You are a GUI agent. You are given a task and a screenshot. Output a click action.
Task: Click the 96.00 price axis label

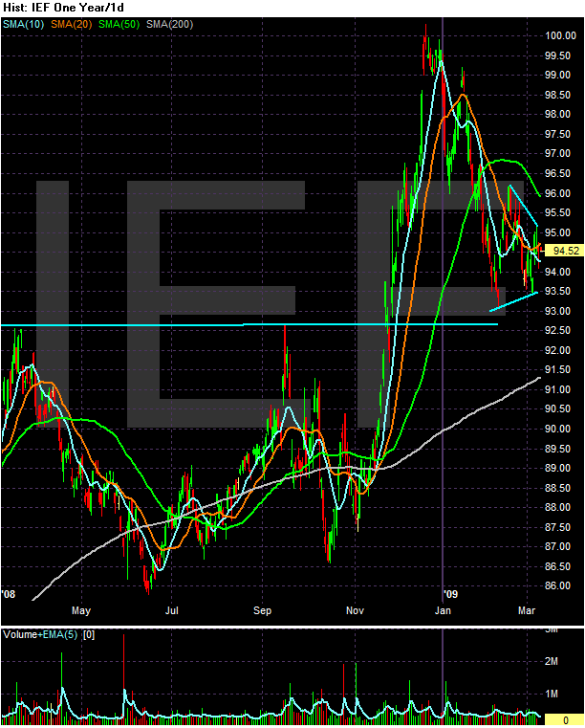[x=557, y=193]
